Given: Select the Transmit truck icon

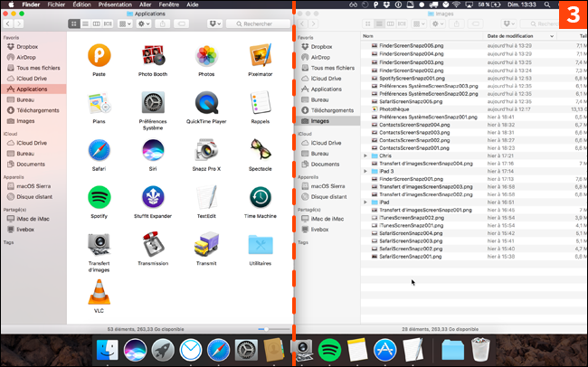Looking at the screenshot, I should (206, 244).
